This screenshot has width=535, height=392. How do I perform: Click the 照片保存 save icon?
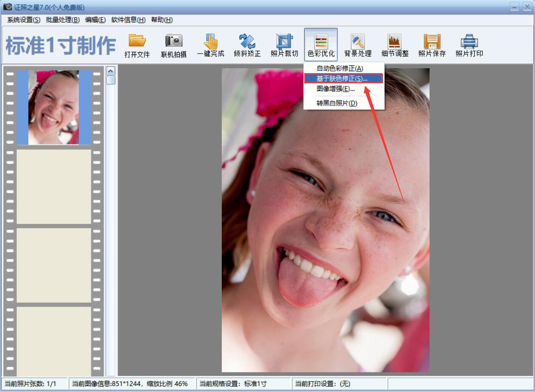click(x=432, y=42)
